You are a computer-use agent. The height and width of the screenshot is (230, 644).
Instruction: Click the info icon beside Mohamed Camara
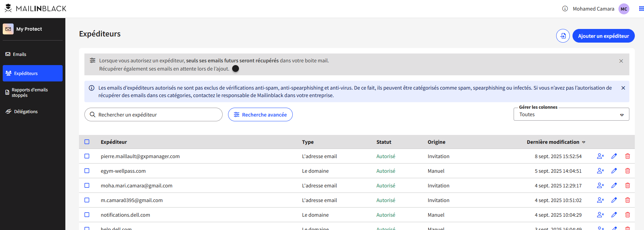[x=565, y=9]
